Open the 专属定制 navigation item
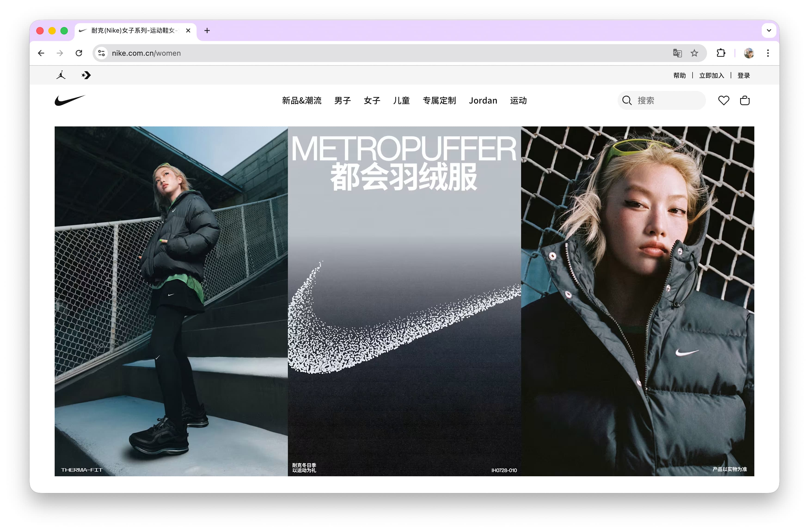 (439, 101)
